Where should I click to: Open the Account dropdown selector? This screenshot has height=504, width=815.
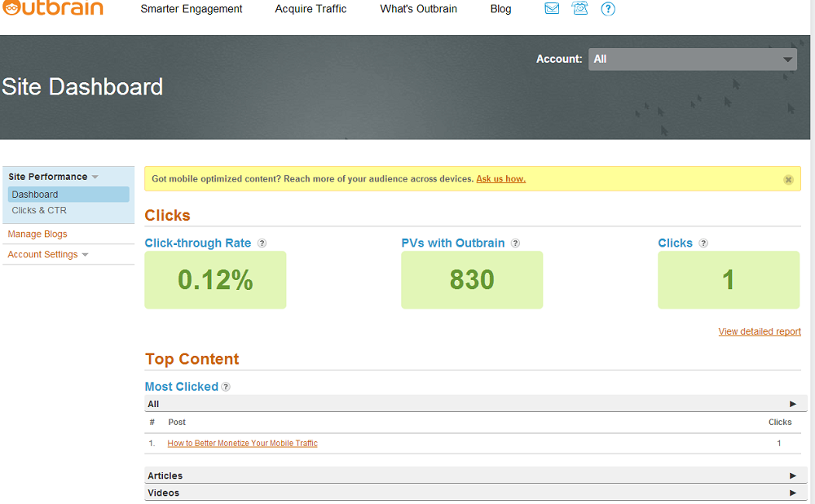click(x=693, y=59)
